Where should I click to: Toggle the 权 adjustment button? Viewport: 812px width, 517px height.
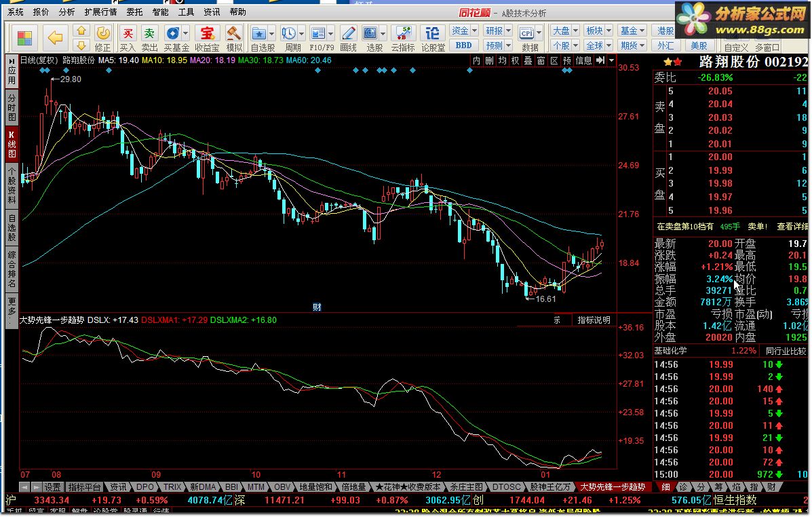click(516, 61)
